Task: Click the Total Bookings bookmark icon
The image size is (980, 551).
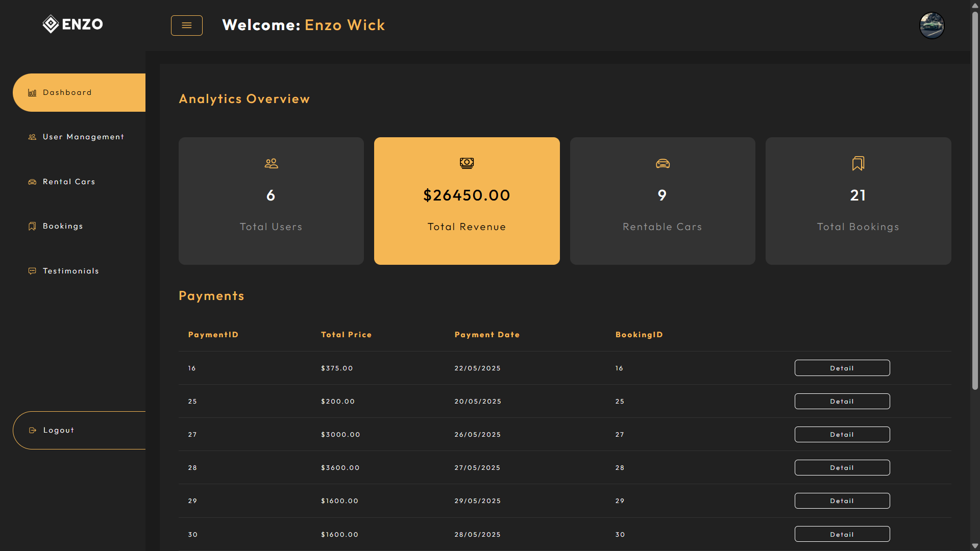Action: click(x=858, y=163)
